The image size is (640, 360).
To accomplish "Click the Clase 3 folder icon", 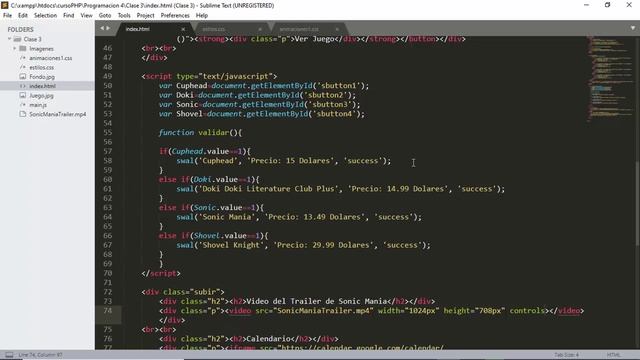I will (x=17, y=39).
